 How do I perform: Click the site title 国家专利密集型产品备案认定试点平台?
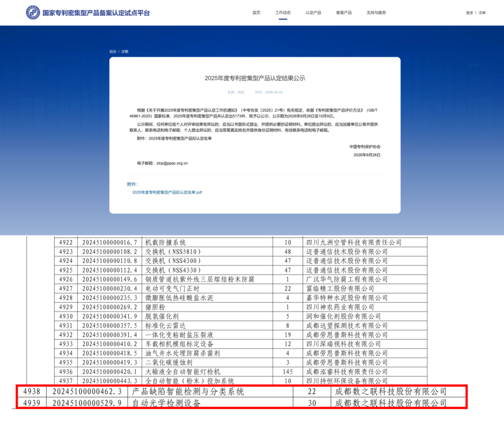(x=96, y=13)
